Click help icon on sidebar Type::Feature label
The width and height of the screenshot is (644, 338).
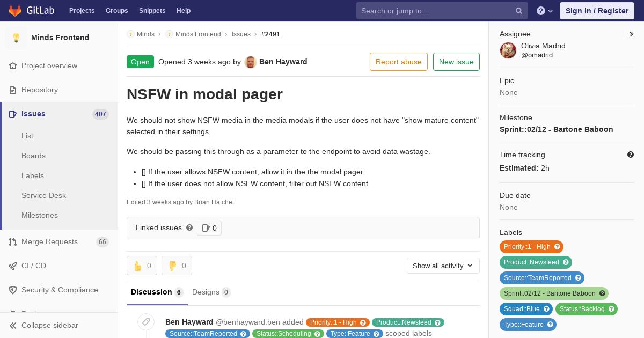(x=550, y=325)
